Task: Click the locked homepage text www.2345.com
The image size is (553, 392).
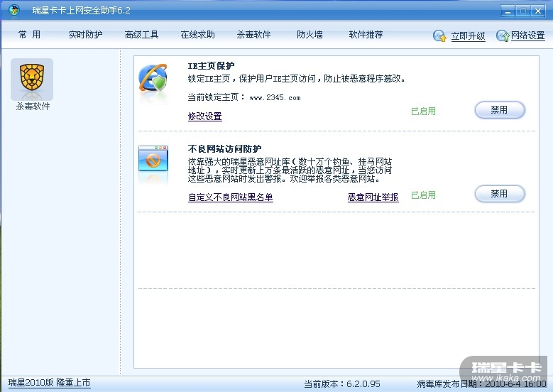Action: pyautogui.click(x=275, y=98)
